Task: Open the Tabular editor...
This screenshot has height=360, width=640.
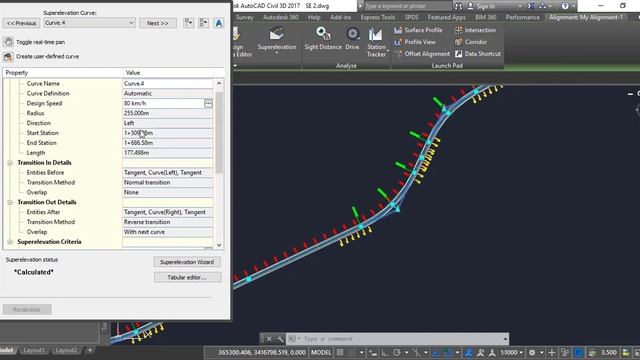Action: coord(187,277)
